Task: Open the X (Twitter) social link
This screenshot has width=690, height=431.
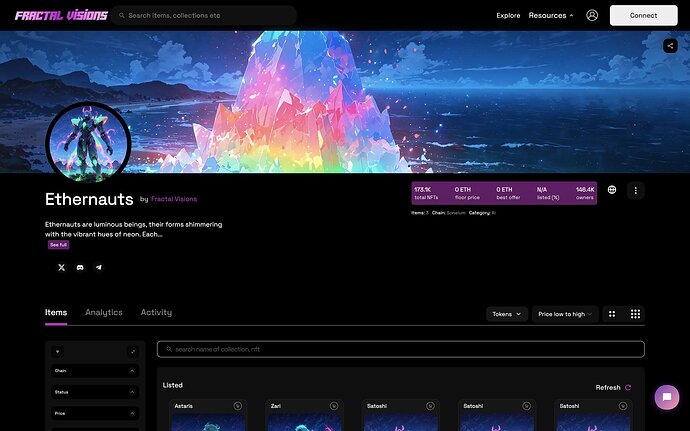Action: tap(62, 267)
